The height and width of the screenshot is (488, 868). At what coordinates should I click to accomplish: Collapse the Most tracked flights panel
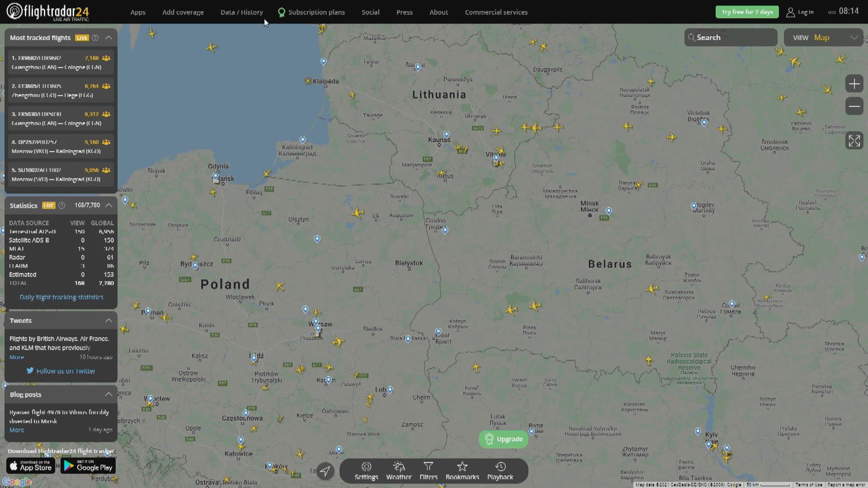(x=108, y=38)
